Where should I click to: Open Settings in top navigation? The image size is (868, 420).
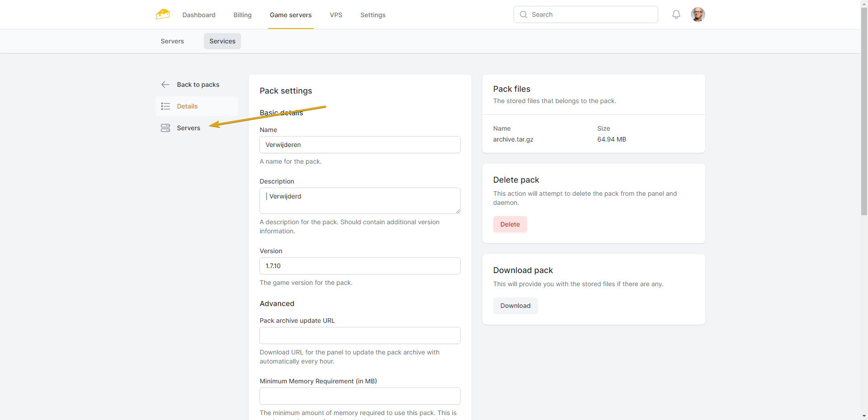(373, 15)
